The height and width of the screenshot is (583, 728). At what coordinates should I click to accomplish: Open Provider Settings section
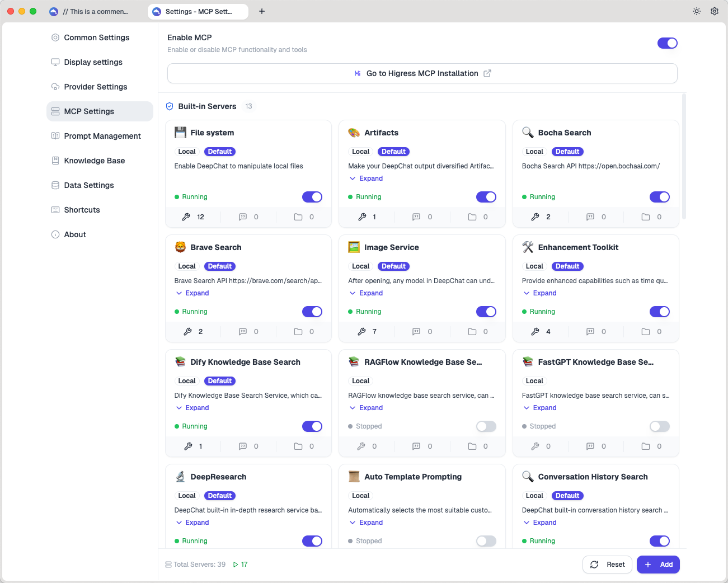100,87
